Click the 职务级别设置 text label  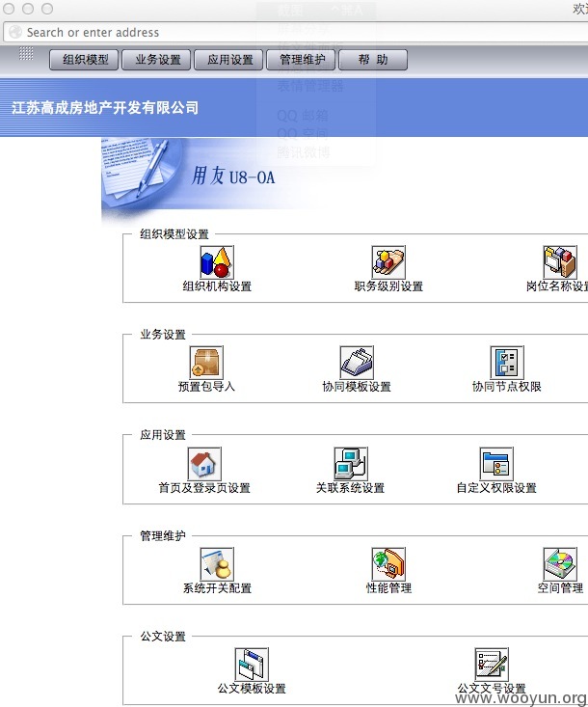point(388,286)
